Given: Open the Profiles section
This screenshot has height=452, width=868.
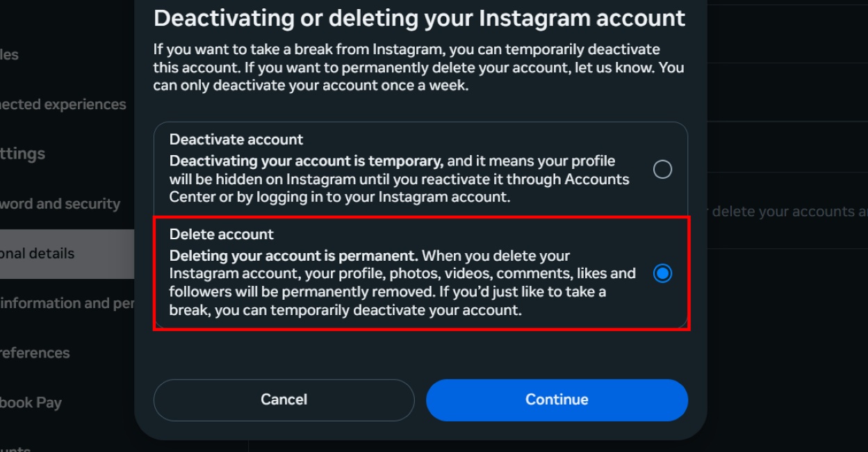Looking at the screenshot, I should point(13,54).
